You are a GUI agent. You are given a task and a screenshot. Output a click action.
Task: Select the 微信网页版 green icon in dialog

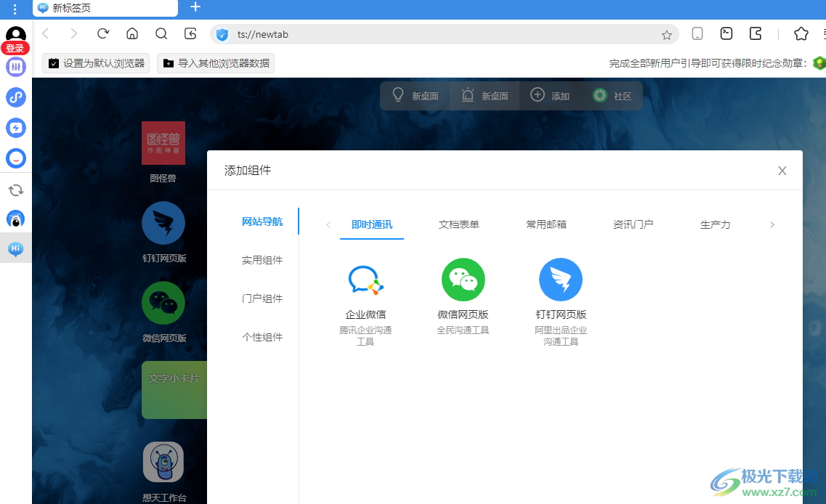[463, 280]
